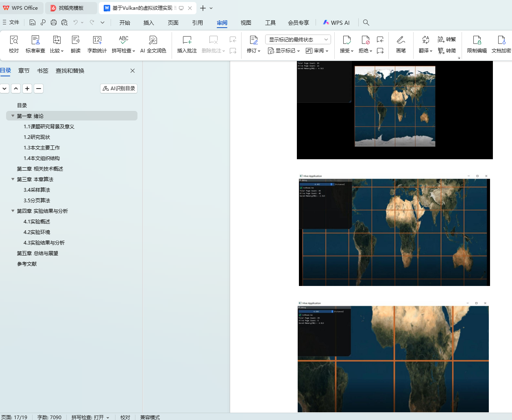512x420 pixels.
Task: Open the 书签 navigation pane tab
Action: tap(43, 71)
